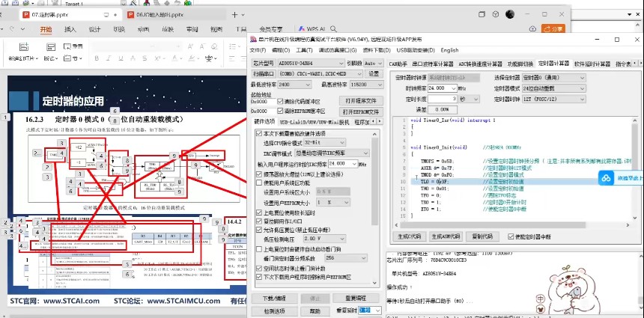Click 打开EEPROM文件 button
Image resolution: width=644 pixels, height=318 pixels.
[362, 111]
